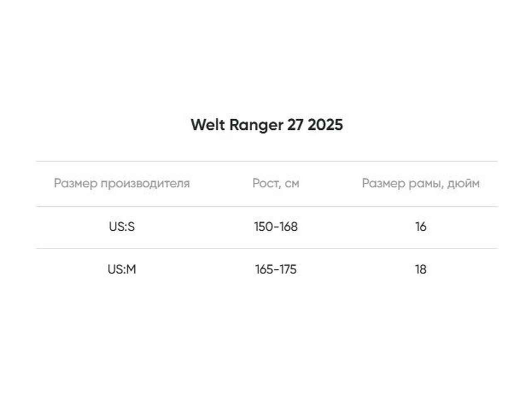Select frame size 16 cell
Image resolution: width=532 pixels, height=399 pixels.
pos(421,227)
